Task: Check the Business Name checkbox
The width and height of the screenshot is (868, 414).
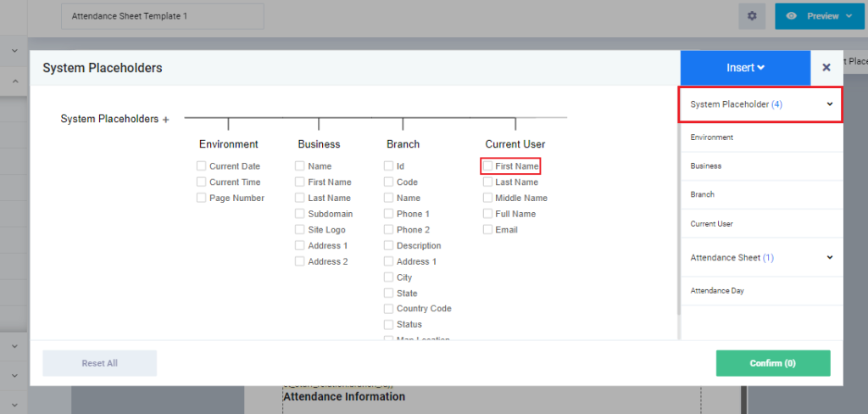Action: tap(299, 165)
